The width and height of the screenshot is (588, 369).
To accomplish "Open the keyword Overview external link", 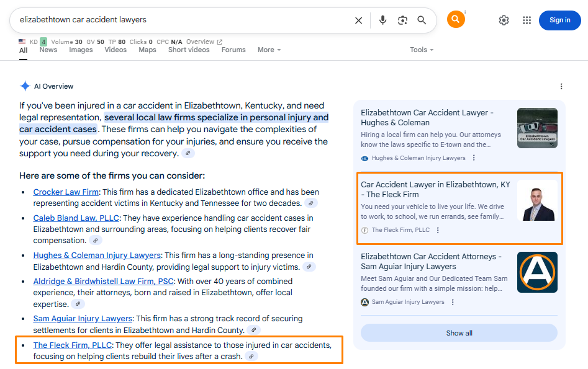I will point(204,42).
